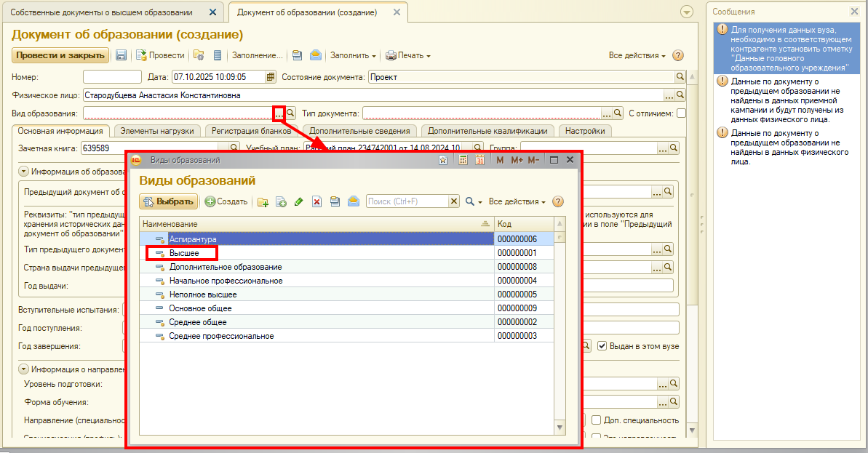Select the Высшее row in the list
This screenshot has width=868, height=453.
(x=184, y=253)
